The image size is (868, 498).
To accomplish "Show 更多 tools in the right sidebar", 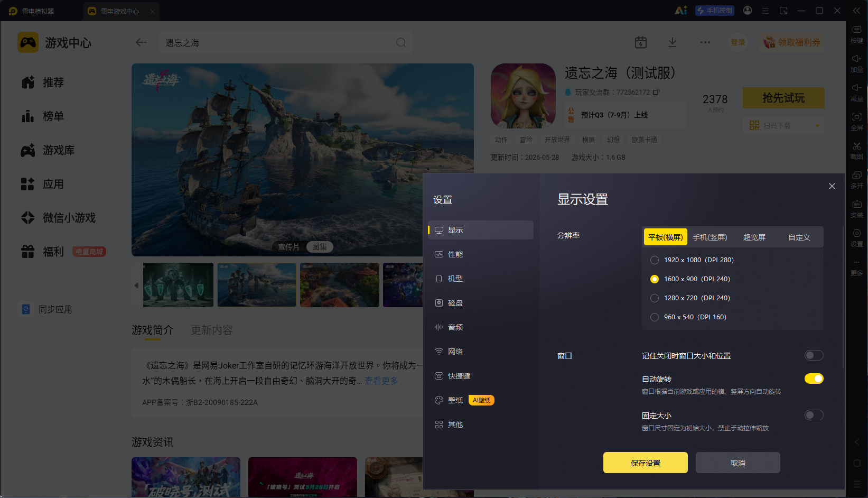I will 856,267.
